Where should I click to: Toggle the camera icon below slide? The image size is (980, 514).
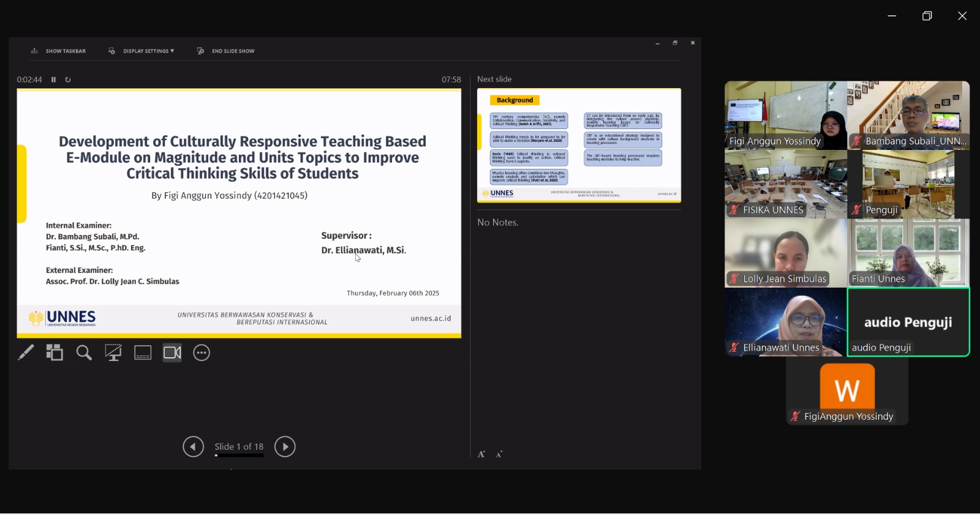[x=172, y=353]
